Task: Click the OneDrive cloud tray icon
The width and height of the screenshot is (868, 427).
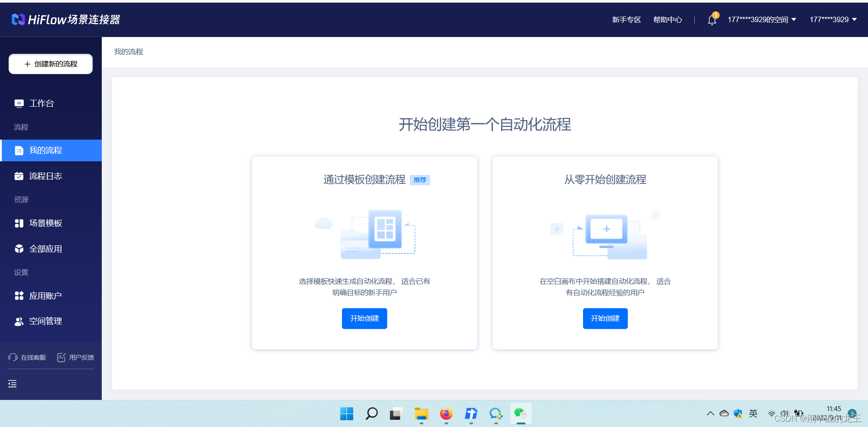Action: 724,413
